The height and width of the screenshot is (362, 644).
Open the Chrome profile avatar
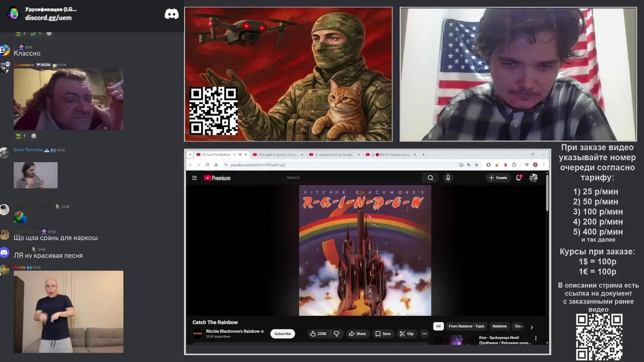coord(535,164)
